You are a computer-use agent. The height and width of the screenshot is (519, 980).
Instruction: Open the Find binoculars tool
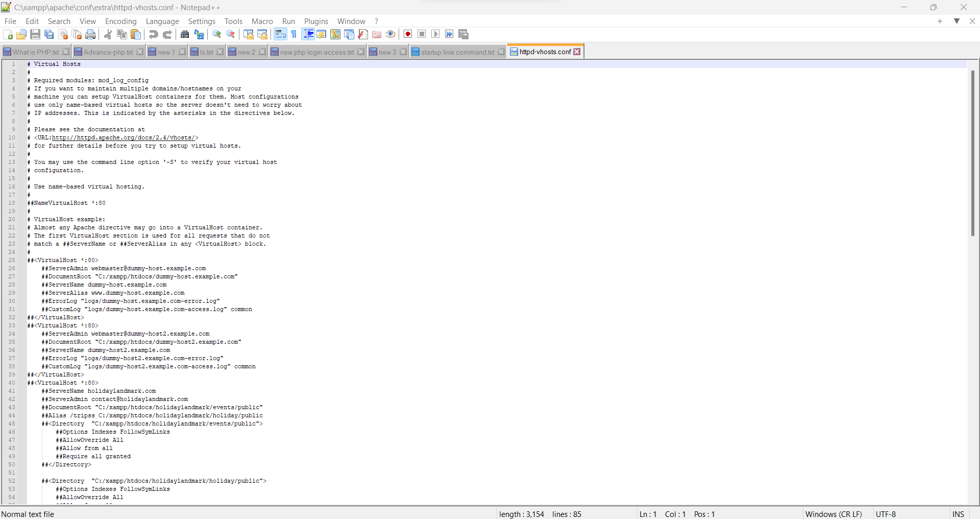(185, 34)
